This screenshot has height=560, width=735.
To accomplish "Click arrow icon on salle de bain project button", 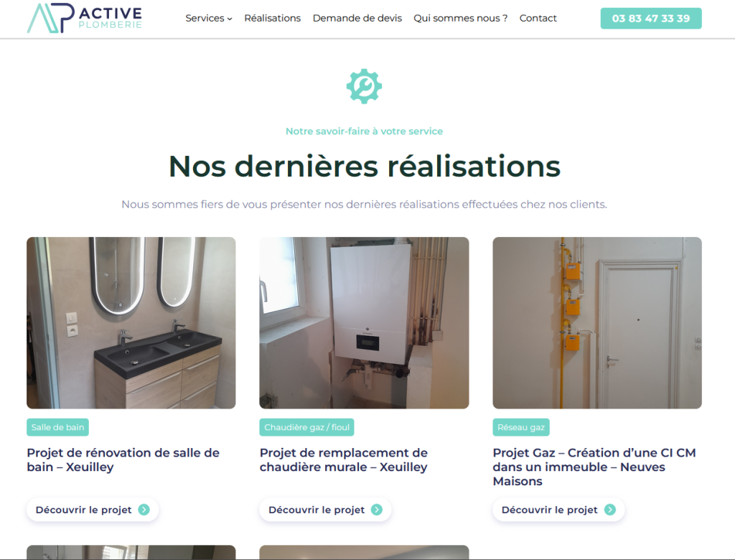I will click(144, 510).
